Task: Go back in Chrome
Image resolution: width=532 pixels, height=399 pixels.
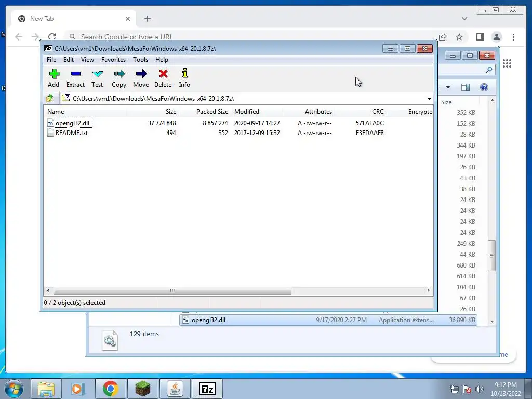Action: [x=19, y=37]
